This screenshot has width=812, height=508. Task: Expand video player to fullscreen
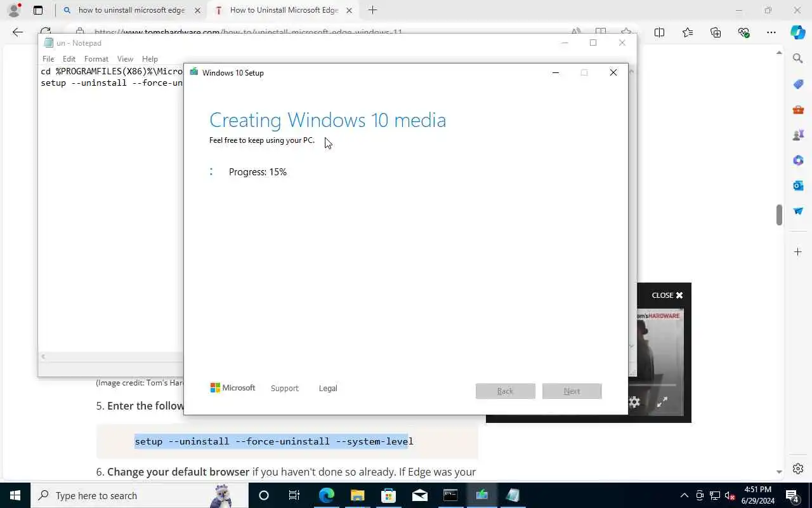pos(662,402)
